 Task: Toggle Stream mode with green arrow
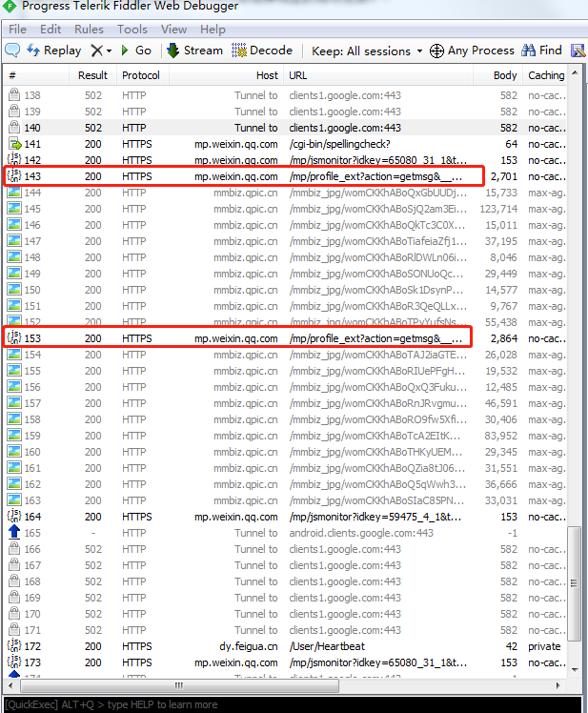pos(194,51)
